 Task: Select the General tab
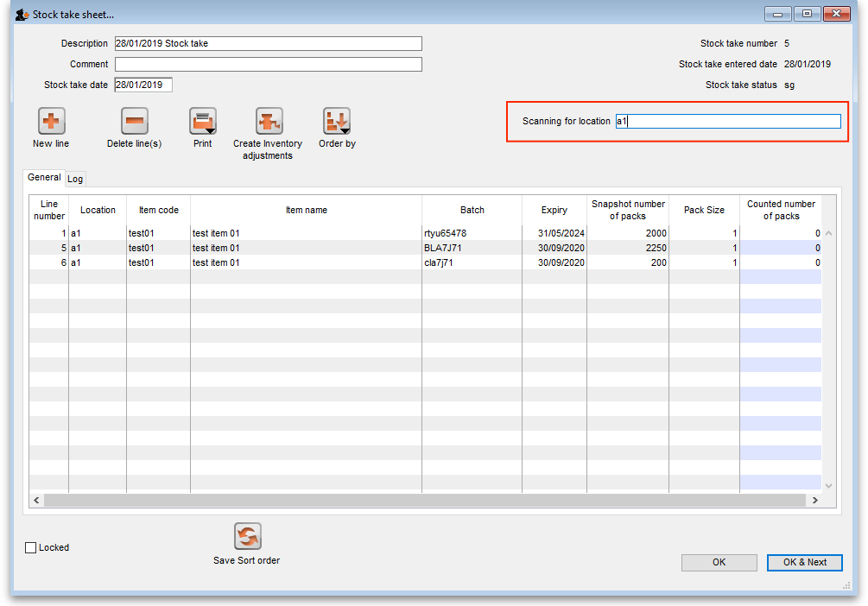pos(44,178)
